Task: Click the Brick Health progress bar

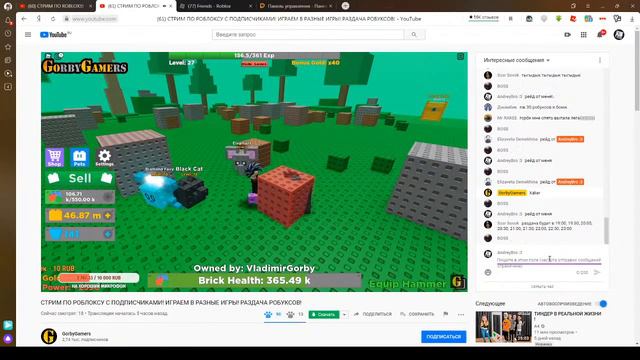Action: click(254, 280)
